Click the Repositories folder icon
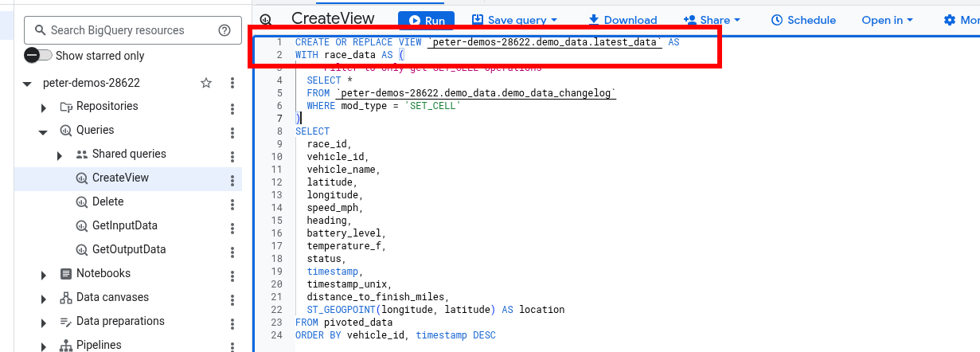The width and height of the screenshot is (980, 352). click(x=66, y=107)
